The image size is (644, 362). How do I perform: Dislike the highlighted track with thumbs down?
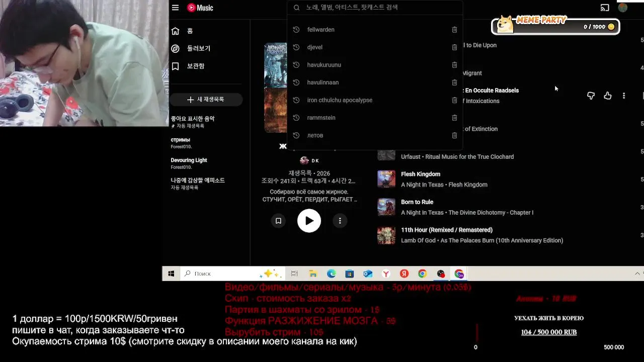pos(591,96)
